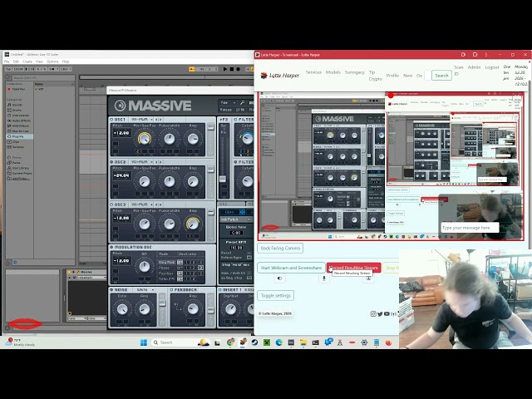The image size is (532, 399).
Task: Open the OSC2 wavetable dropdown
Action: pos(141,162)
